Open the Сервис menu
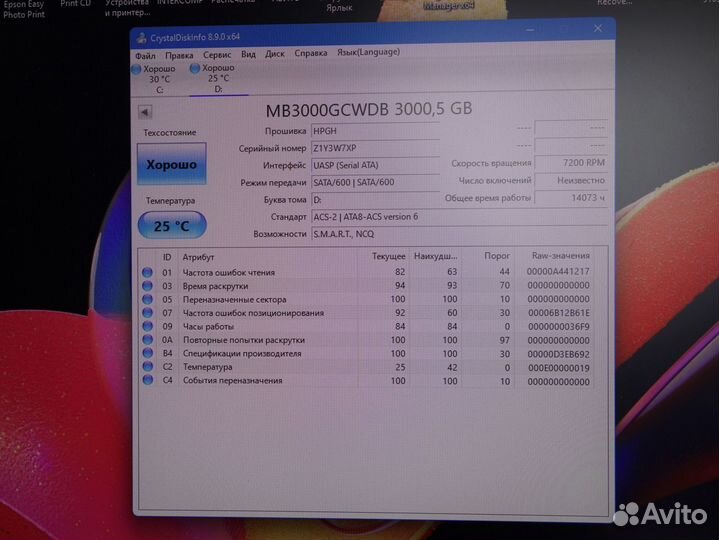The image size is (719, 540). (x=217, y=55)
